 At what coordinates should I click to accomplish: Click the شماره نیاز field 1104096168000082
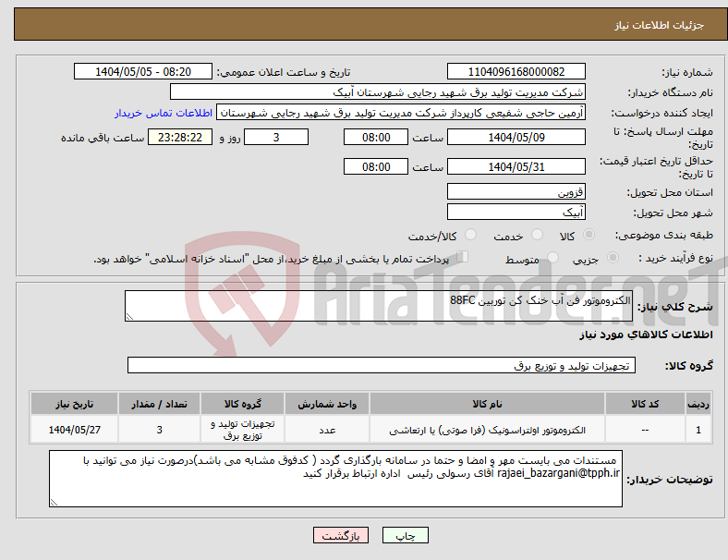(x=516, y=71)
